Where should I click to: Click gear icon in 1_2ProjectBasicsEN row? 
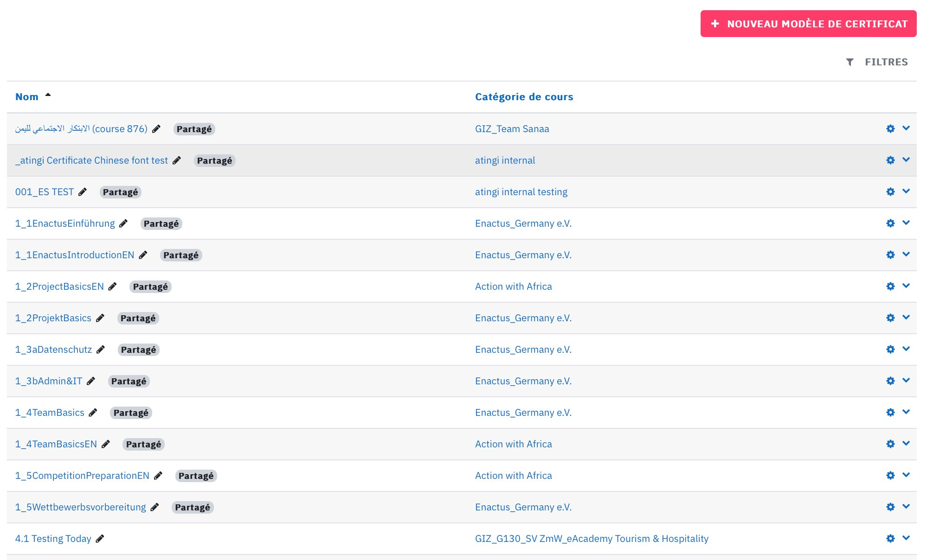(x=890, y=286)
